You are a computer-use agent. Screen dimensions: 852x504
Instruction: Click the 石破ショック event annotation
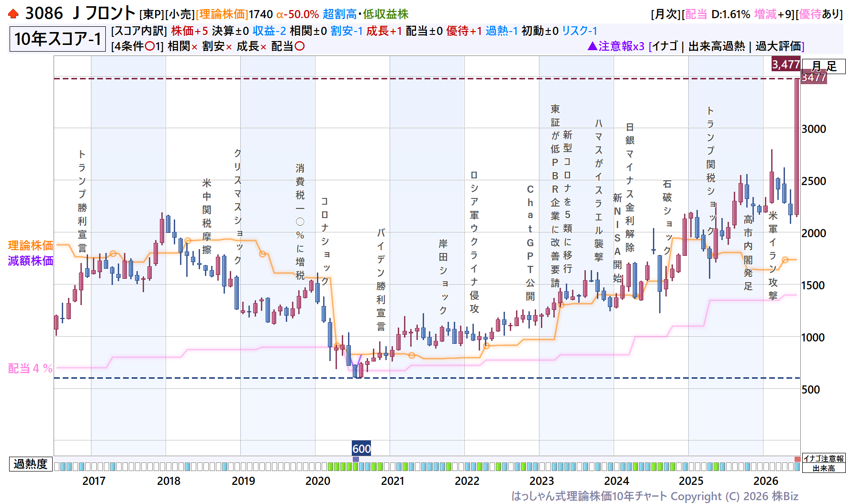click(x=667, y=218)
